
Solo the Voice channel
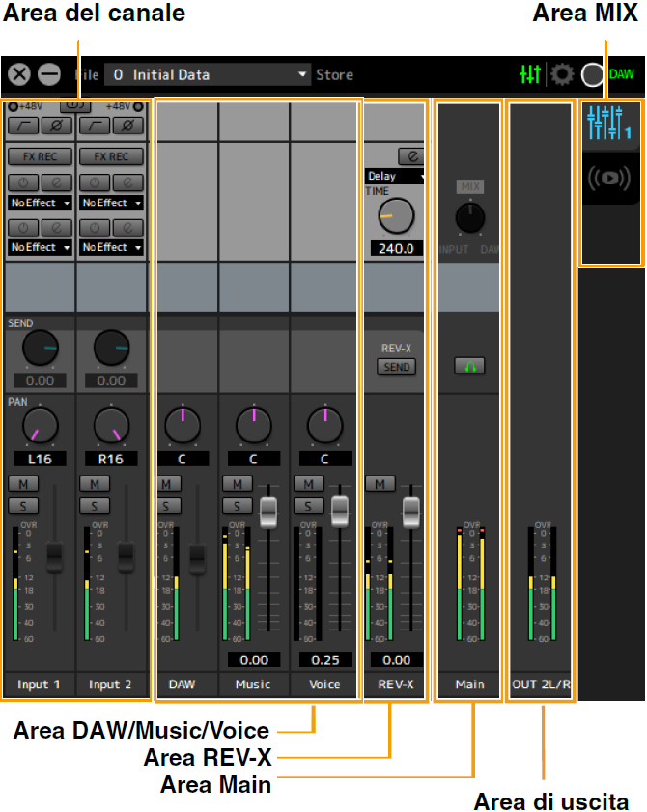coord(308,505)
